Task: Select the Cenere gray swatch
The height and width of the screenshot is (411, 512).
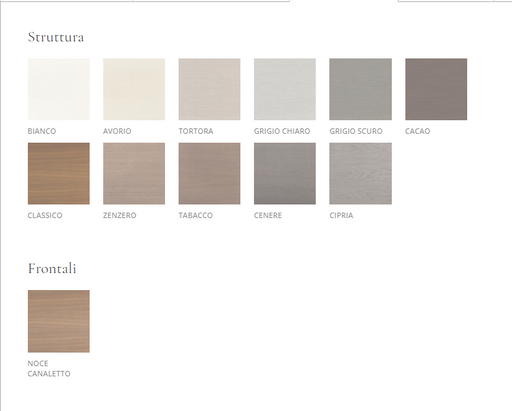Action: [x=285, y=174]
